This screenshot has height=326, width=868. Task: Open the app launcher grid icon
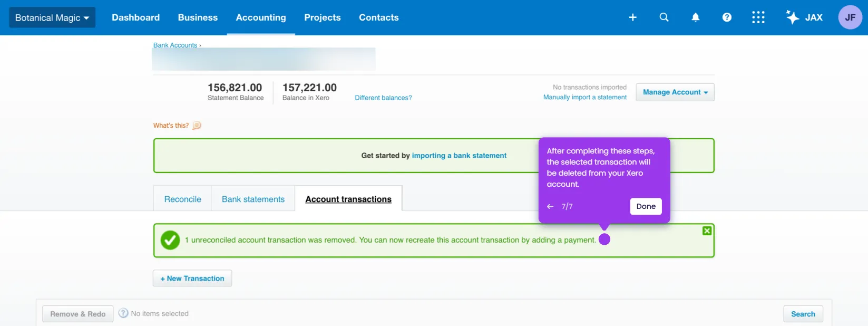(x=758, y=17)
